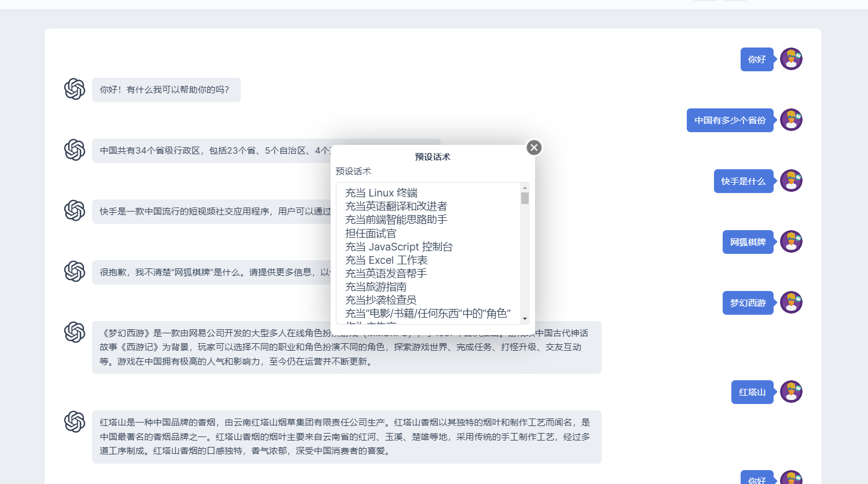Choose '充当抄袭检查员' preset entry

(x=380, y=300)
